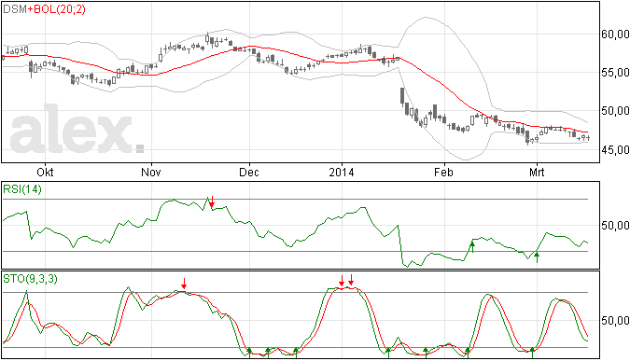This screenshot has width=644, height=361.
Task: Select the RSI(14) panel label
Action: (x=22, y=189)
